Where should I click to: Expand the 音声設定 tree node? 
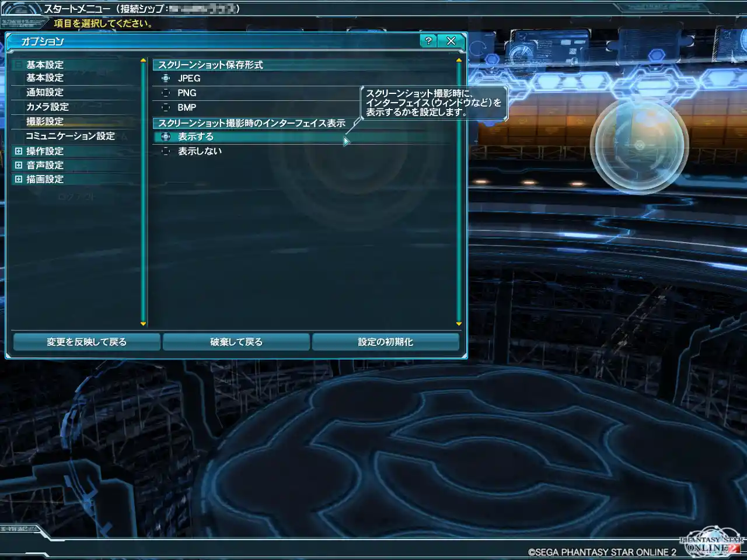coord(19,165)
